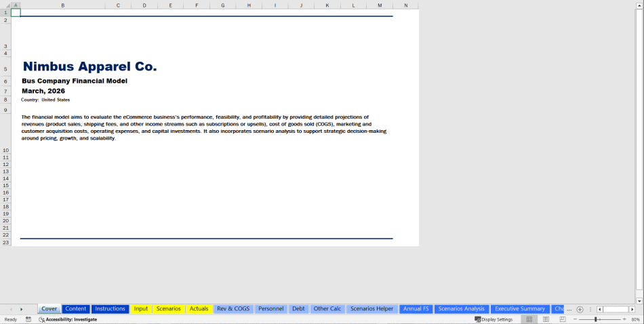The width and height of the screenshot is (644, 324).
Task: Open Display Settings in status bar
Action: tap(494, 319)
